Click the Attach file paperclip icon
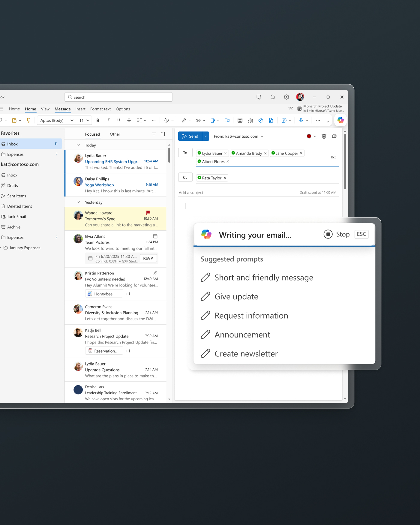The image size is (420, 525). coord(184,120)
